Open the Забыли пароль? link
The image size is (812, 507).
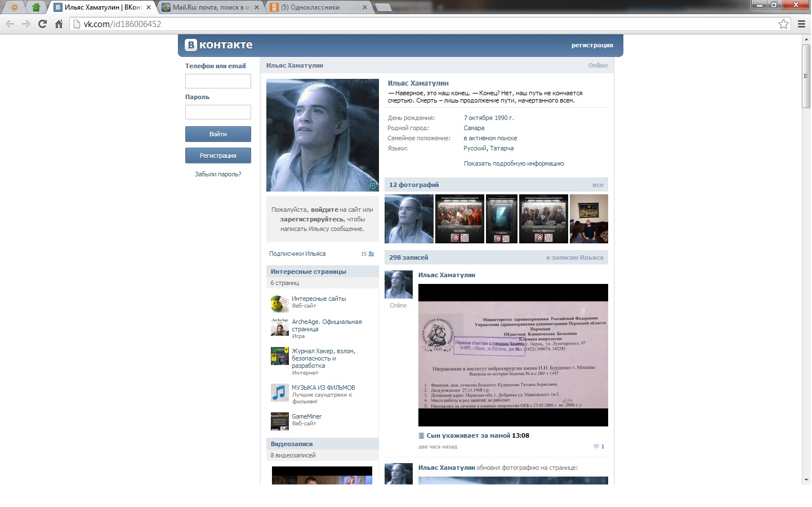[x=218, y=174]
